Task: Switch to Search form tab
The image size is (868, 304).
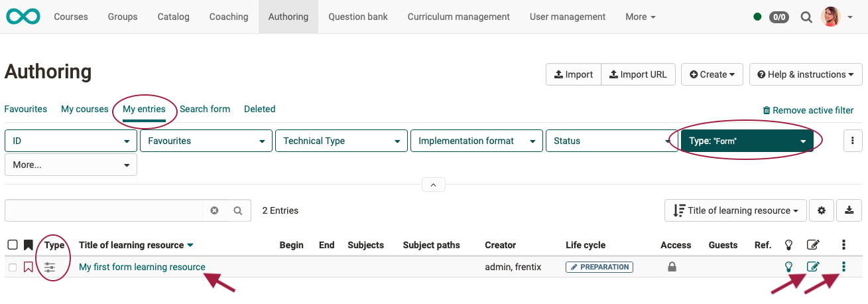Action: click(x=205, y=109)
